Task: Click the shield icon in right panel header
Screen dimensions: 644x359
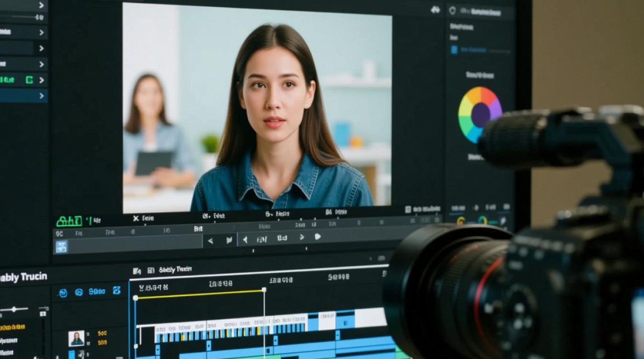Action: pos(452,11)
